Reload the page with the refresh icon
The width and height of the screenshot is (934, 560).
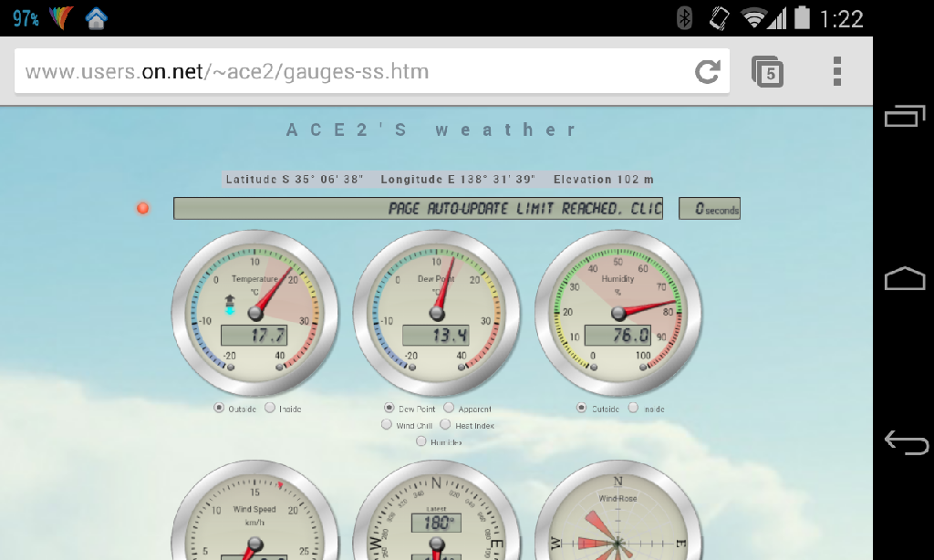tap(707, 71)
